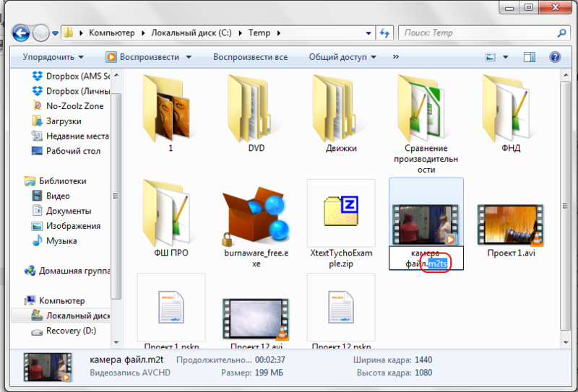The width and height of the screenshot is (578, 392).
Task: Click the Продолжительность 00:02:37 value
Action: tap(270, 360)
